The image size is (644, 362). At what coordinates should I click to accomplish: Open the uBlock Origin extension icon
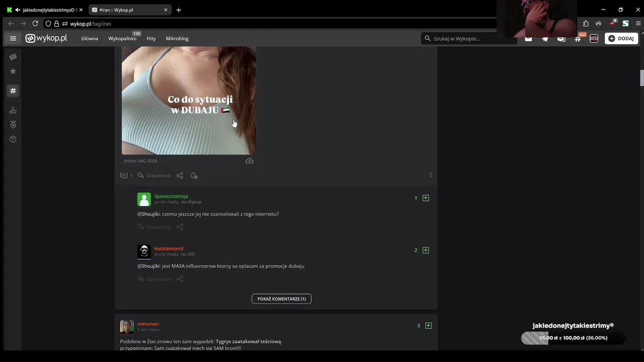pyautogui.click(x=612, y=23)
